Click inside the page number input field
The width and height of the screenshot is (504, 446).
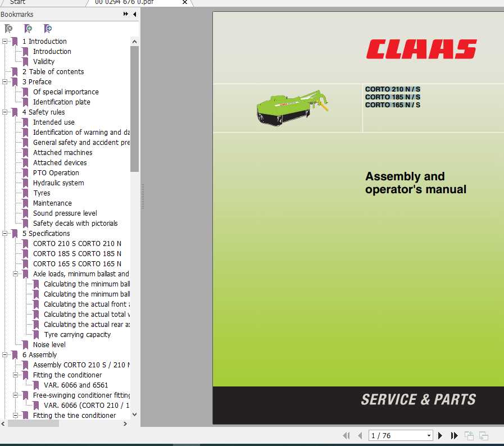[393, 435]
